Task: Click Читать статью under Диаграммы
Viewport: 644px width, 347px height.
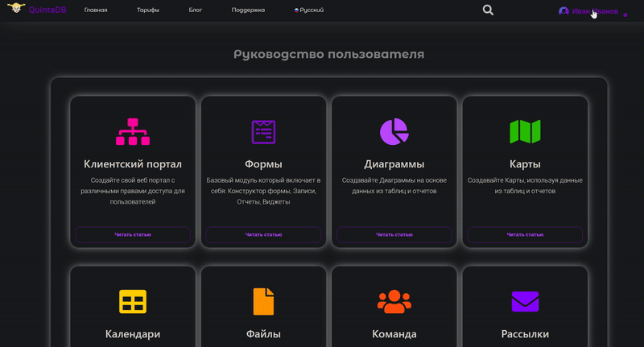Action: point(394,234)
